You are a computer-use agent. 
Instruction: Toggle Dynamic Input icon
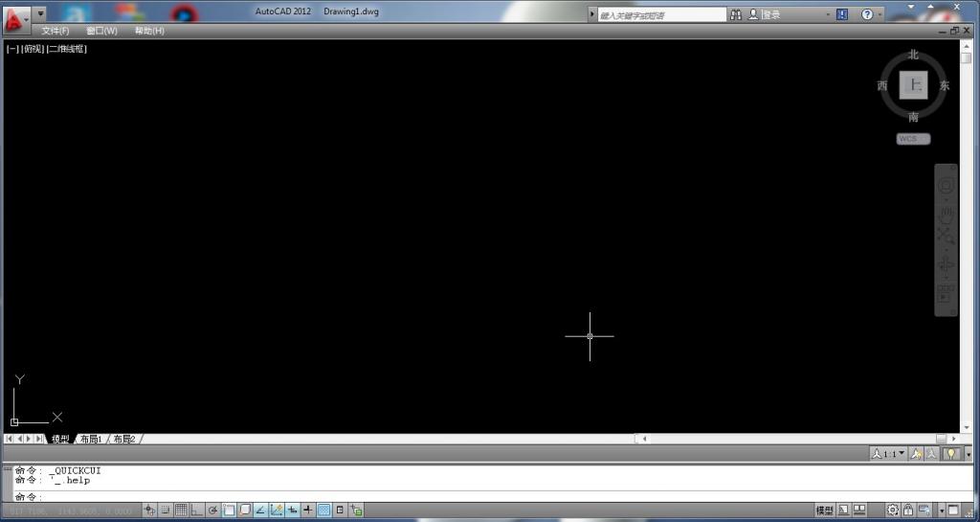293,511
